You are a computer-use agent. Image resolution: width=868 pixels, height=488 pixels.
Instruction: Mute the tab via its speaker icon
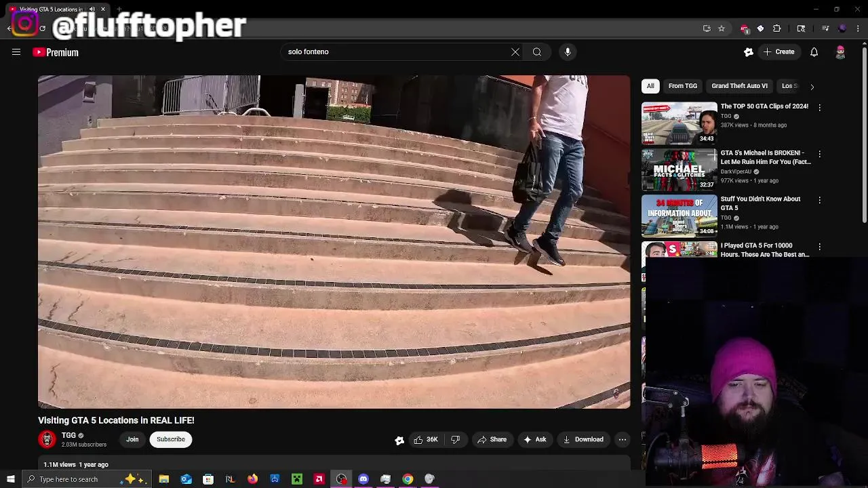coord(92,9)
